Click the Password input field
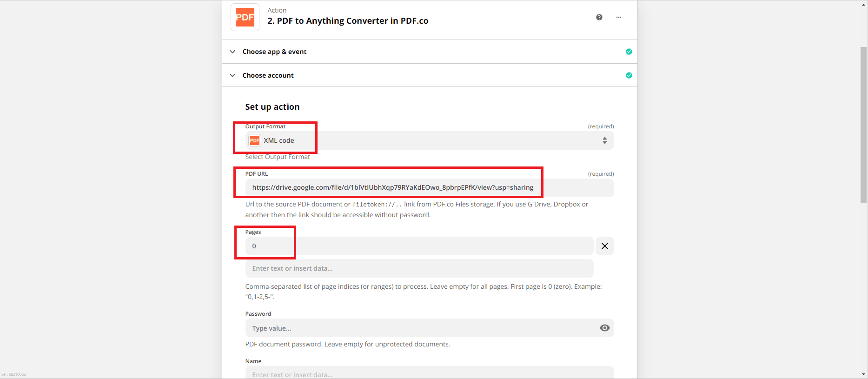The image size is (868, 379). pyautogui.click(x=418, y=328)
